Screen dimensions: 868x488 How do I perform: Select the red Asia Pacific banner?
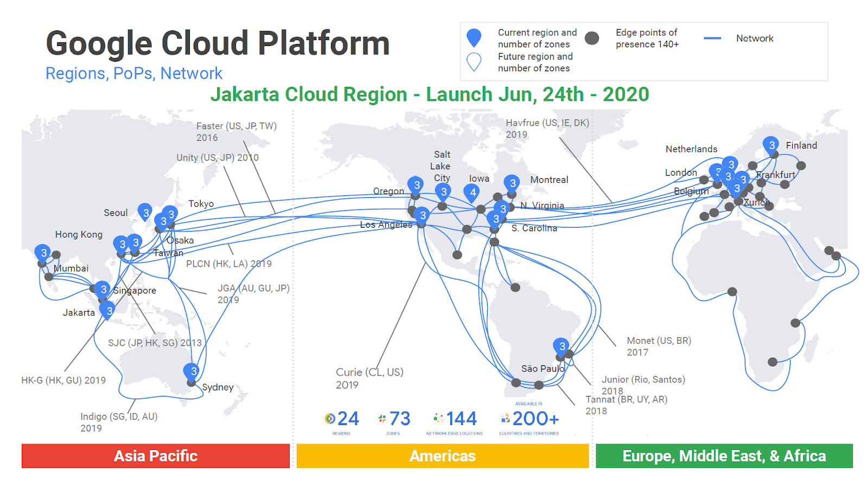tap(156, 456)
